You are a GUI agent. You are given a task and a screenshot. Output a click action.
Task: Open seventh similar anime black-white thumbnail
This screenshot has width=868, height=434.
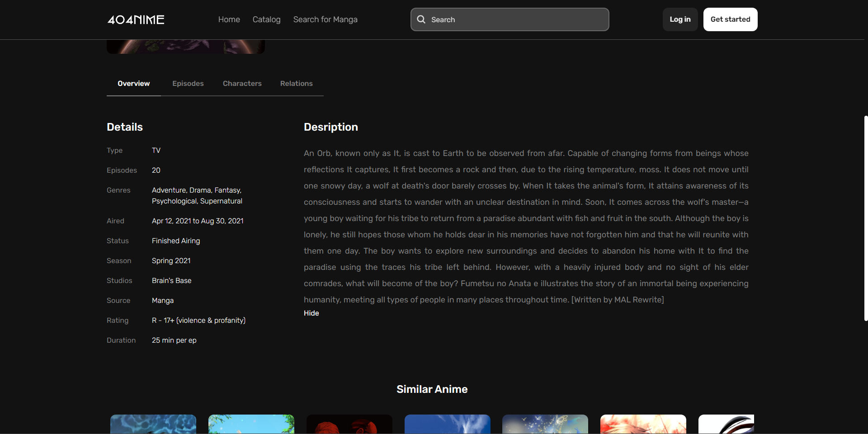(726, 424)
